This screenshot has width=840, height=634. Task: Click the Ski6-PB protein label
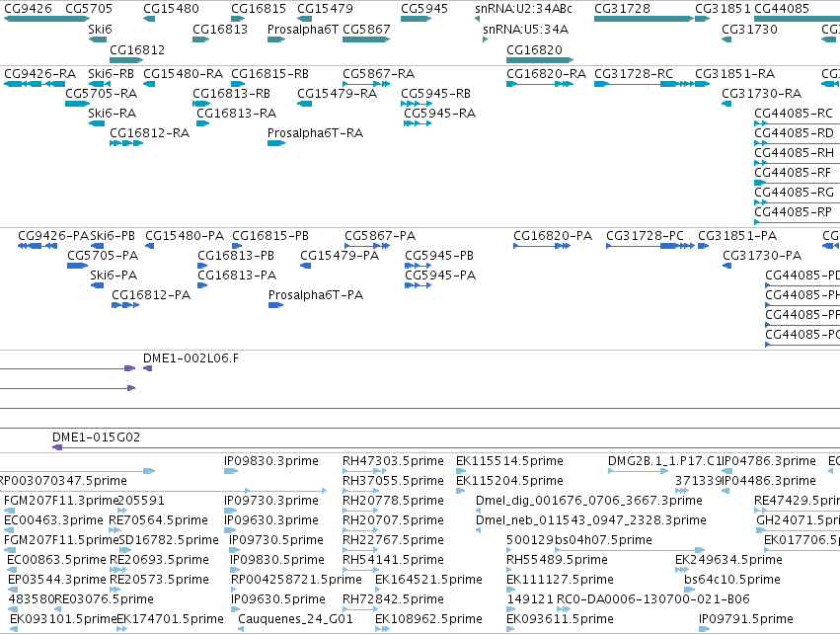tap(113, 236)
